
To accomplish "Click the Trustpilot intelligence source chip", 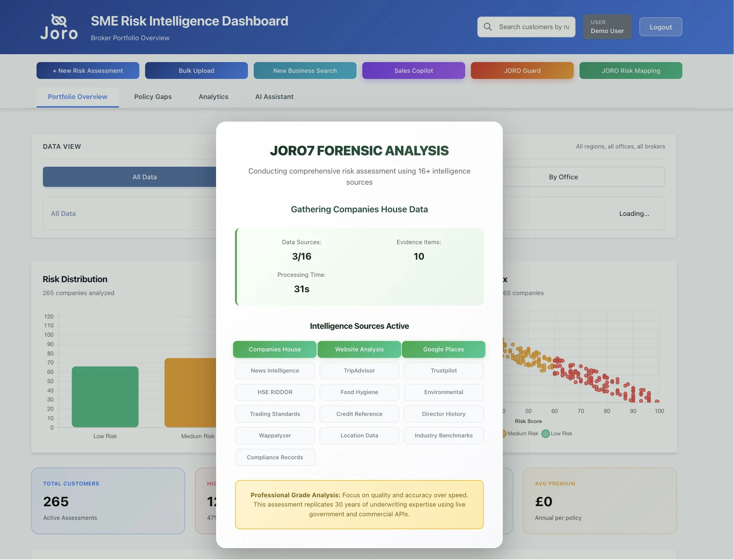I will point(443,371).
